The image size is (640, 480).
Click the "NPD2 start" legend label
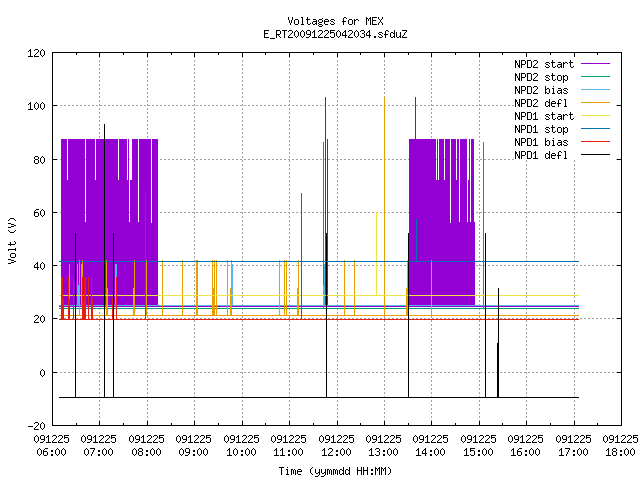pyautogui.click(x=544, y=64)
